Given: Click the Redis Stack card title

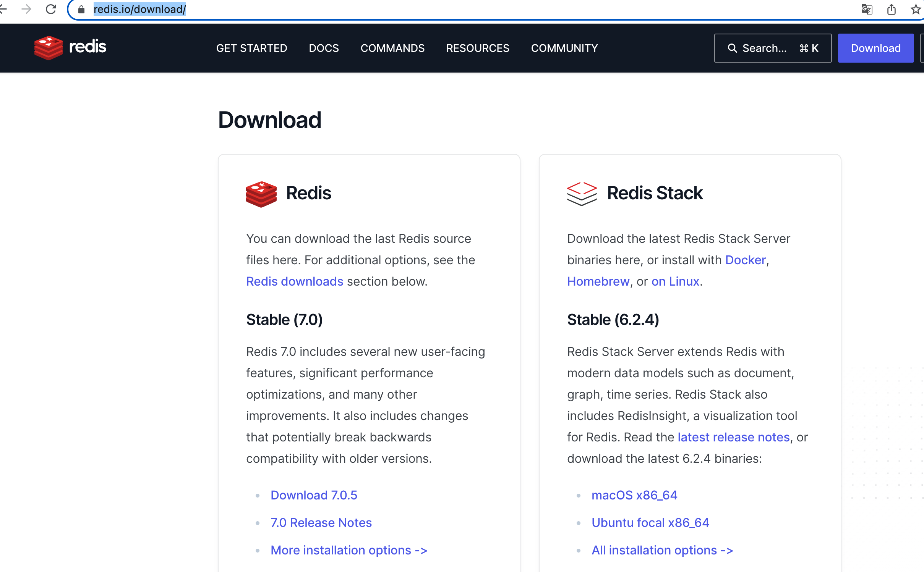Looking at the screenshot, I should pos(655,193).
